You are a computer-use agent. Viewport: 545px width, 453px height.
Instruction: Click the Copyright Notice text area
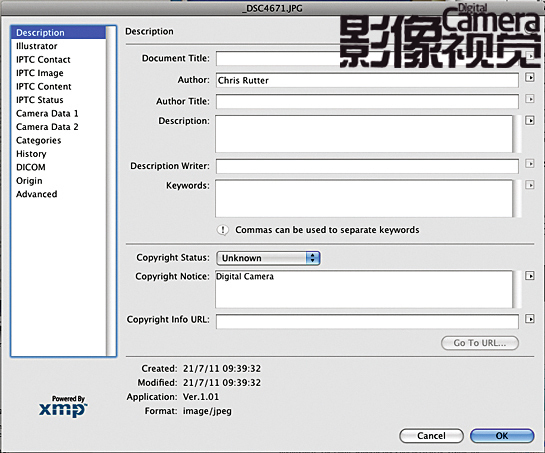[364, 289]
